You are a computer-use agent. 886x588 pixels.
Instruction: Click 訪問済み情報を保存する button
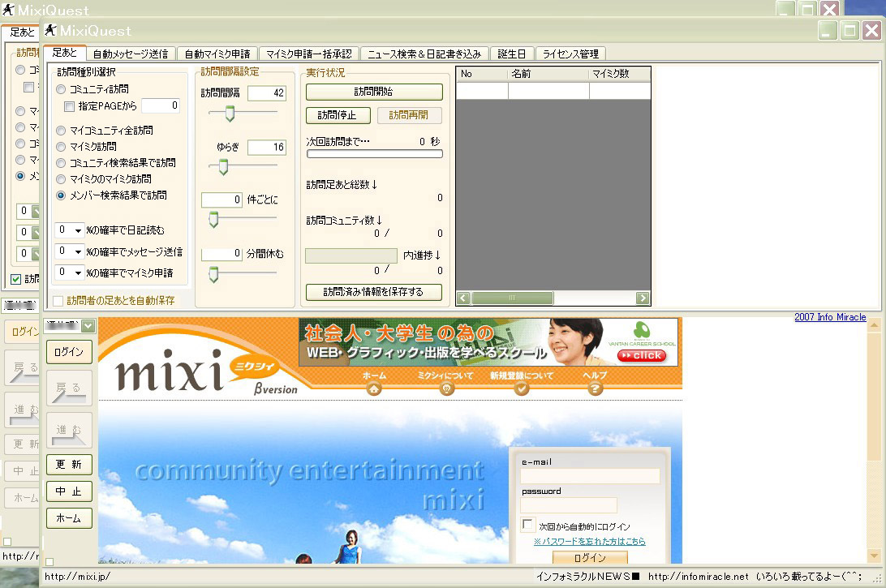(x=373, y=292)
